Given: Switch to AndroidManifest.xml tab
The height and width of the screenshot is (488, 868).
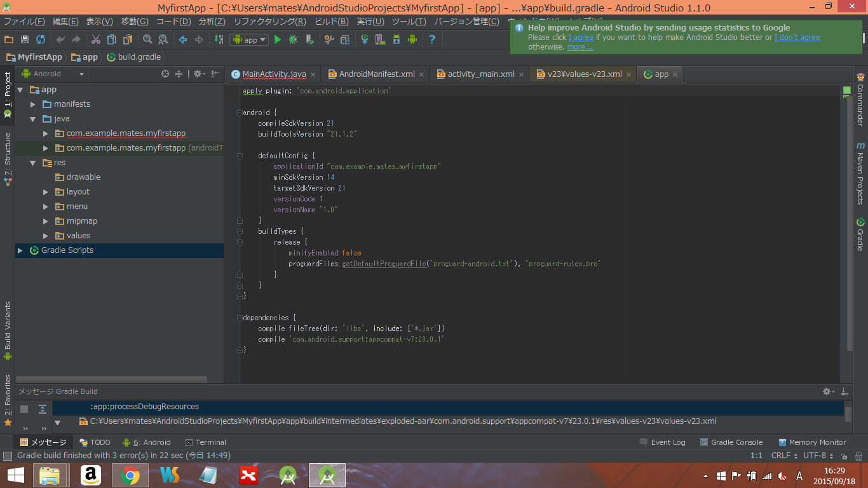Looking at the screenshot, I should coord(377,74).
